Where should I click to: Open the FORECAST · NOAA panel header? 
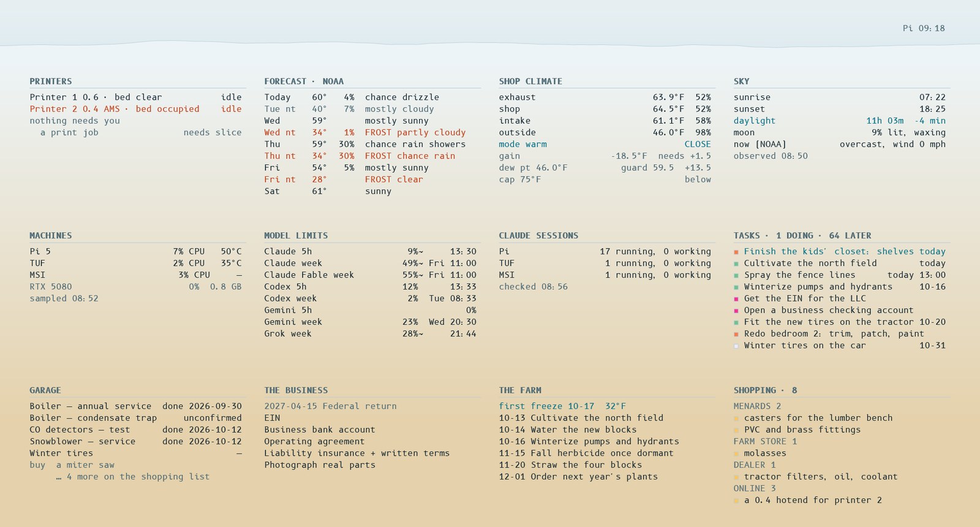tap(304, 82)
